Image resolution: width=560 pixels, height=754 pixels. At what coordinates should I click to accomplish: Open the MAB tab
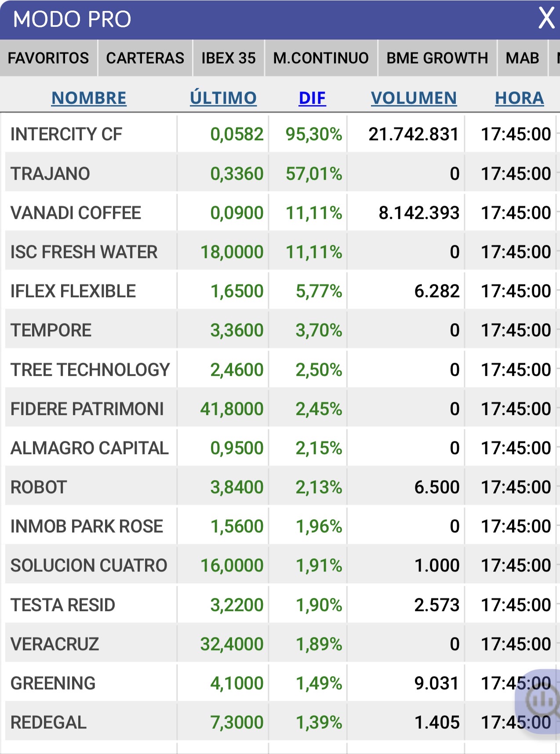click(x=523, y=58)
